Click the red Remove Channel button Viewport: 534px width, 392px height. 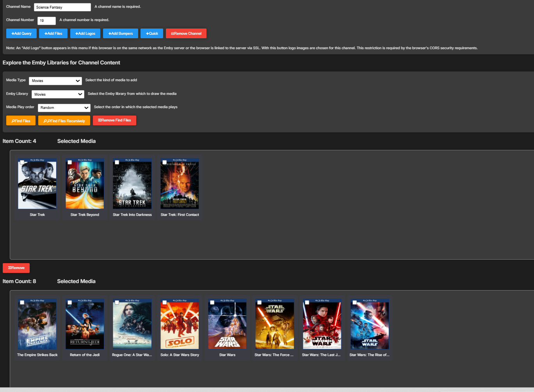(186, 34)
